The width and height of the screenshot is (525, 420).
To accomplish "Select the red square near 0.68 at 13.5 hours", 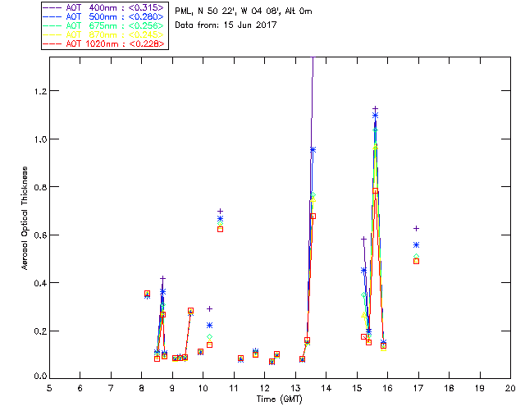I will (x=313, y=217).
